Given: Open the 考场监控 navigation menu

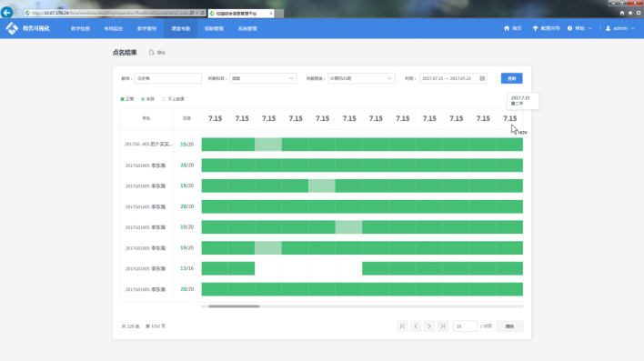Looking at the screenshot, I should 114,29.
